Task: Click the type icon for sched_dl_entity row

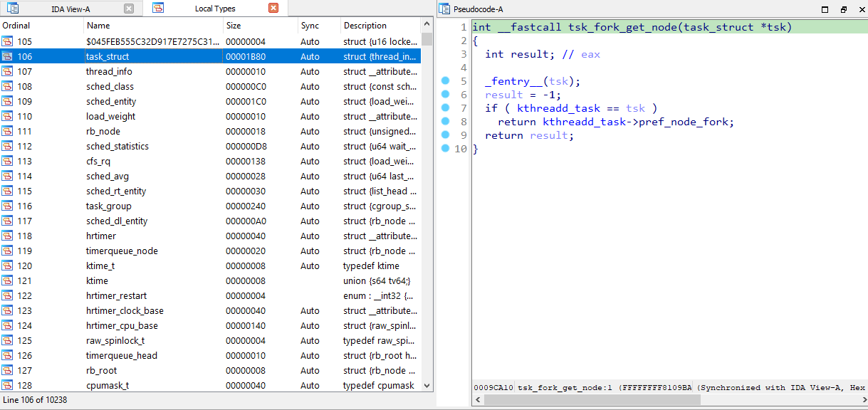Action: click(x=7, y=221)
